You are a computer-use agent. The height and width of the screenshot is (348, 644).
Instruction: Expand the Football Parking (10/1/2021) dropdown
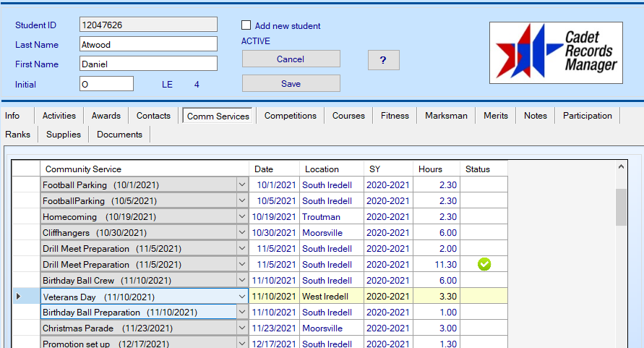pos(241,185)
